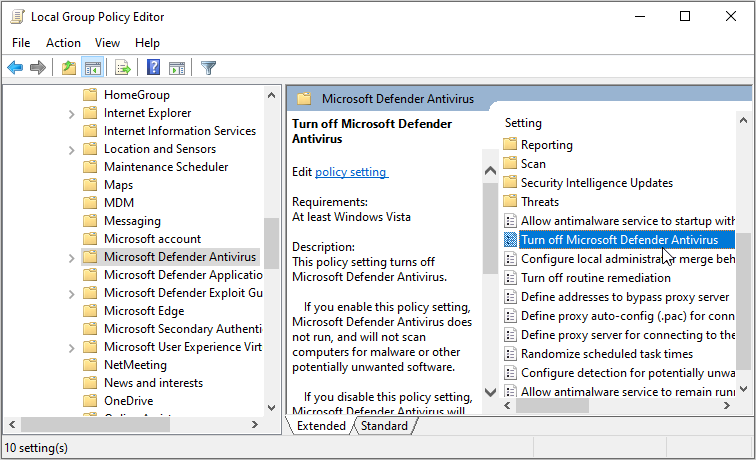
Task: Click tree pane horizontal scroll left arrow
Action: 12,424
